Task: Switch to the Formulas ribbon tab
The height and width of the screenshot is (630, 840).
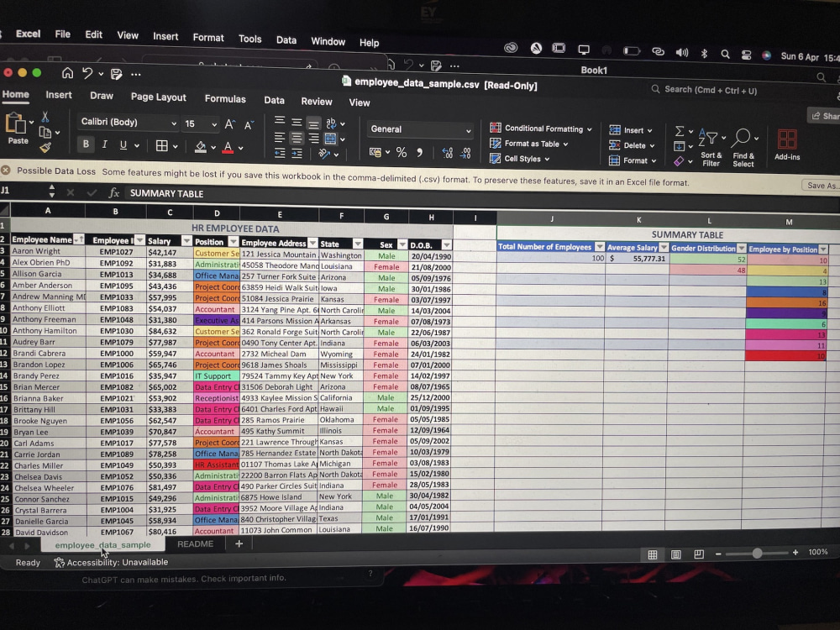Action: 225,99
